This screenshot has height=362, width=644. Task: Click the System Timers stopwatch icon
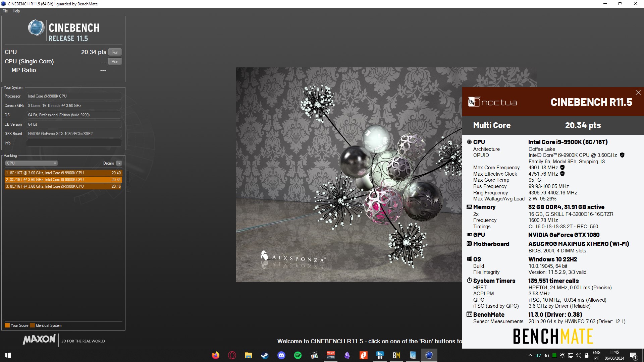(x=469, y=281)
